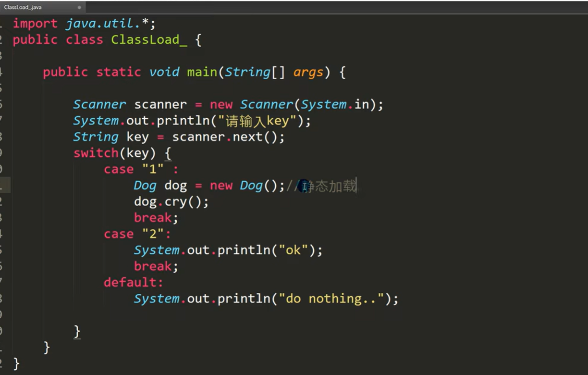
Task: Click the default: label
Action: click(x=134, y=282)
